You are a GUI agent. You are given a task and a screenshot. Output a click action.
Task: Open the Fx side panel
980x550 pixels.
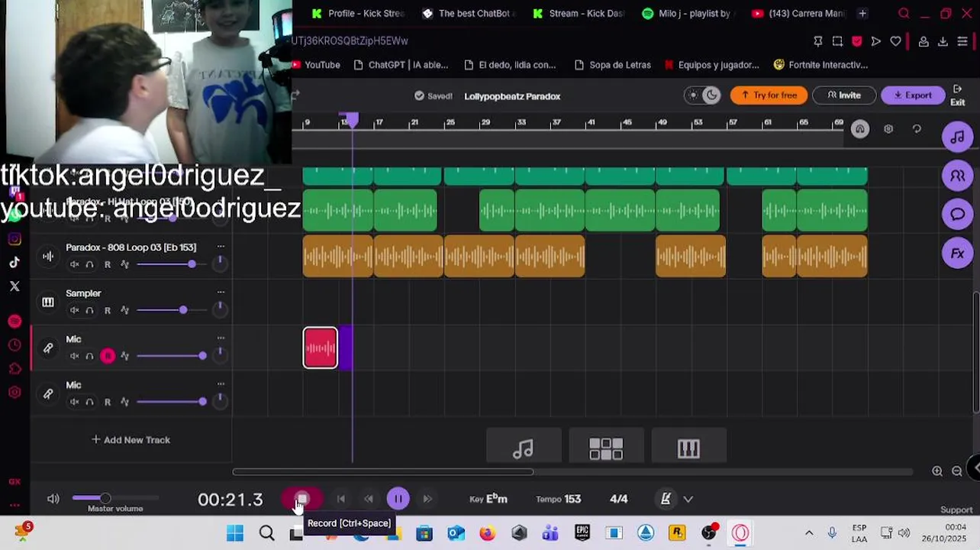coord(957,254)
